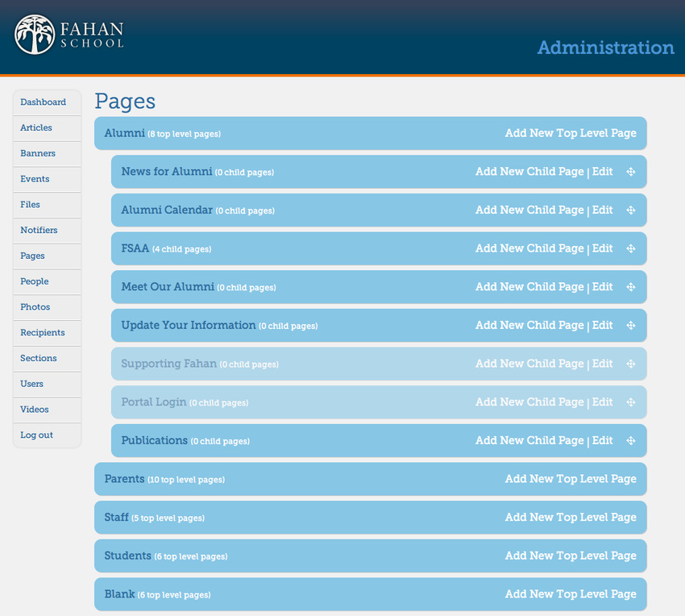The width and height of the screenshot is (685, 616).
Task: Click the FSAA page title
Action: pos(135,249)
